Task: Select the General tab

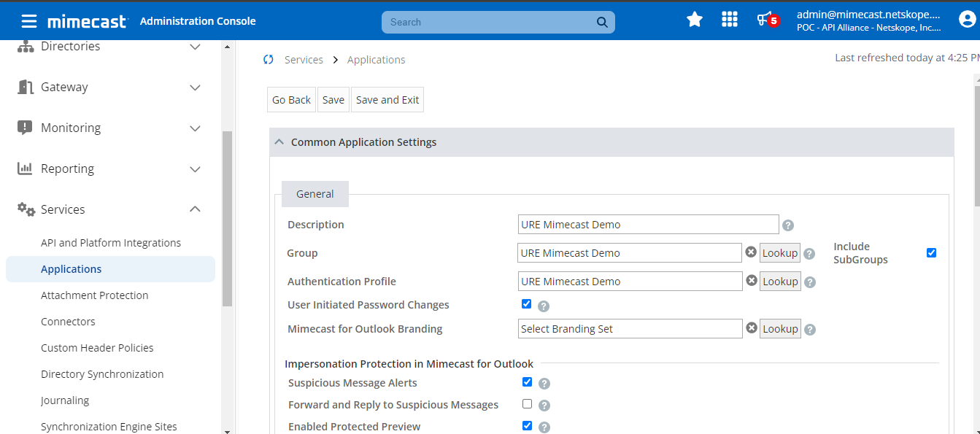Action: tap(315, 194)
